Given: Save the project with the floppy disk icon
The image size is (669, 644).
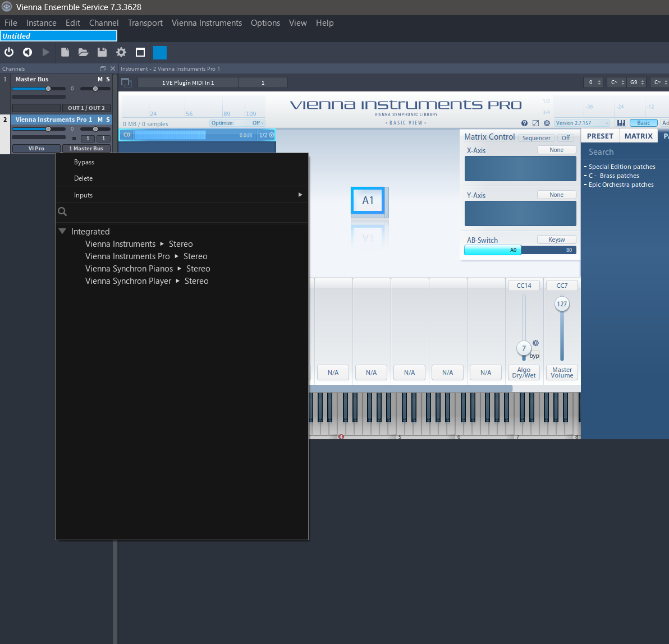Looking at the screenshot, I should click(102, 52).
